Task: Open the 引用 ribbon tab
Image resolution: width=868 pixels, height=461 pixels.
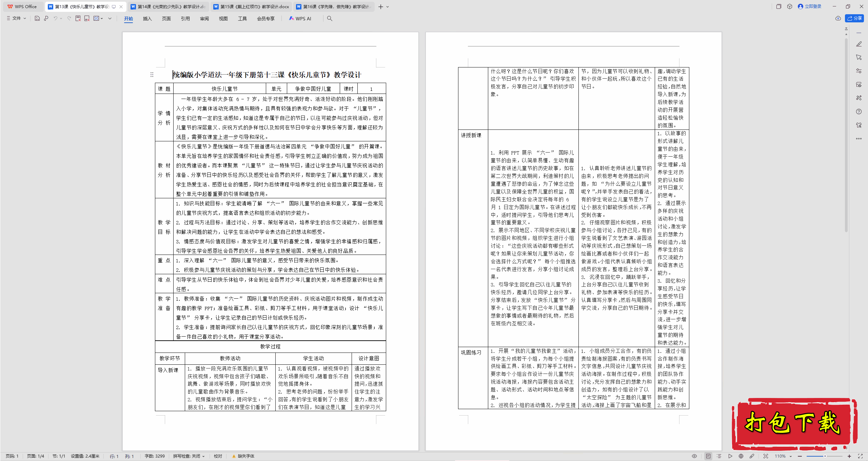Action: 185,19
